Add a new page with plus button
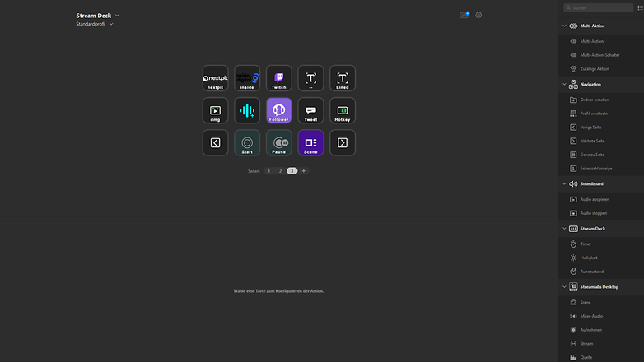This screenshot has height=362, width=644. pyautogui.click(x=304, y=171)
